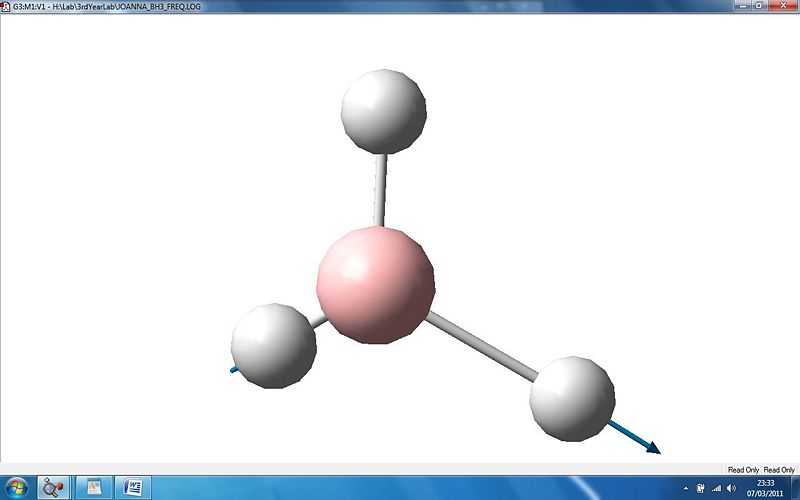Show hidden tray icons arrow
This screenshot has height=500, width=800.
[x=686, y=488]
